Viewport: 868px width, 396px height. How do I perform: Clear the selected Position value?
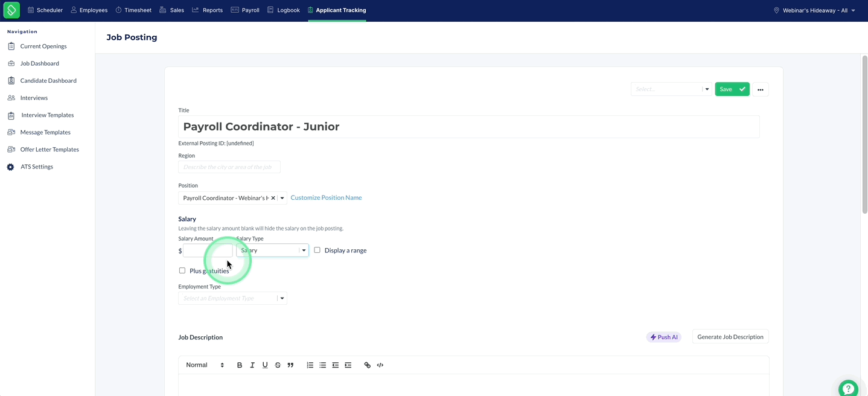(x=273, y=198)
